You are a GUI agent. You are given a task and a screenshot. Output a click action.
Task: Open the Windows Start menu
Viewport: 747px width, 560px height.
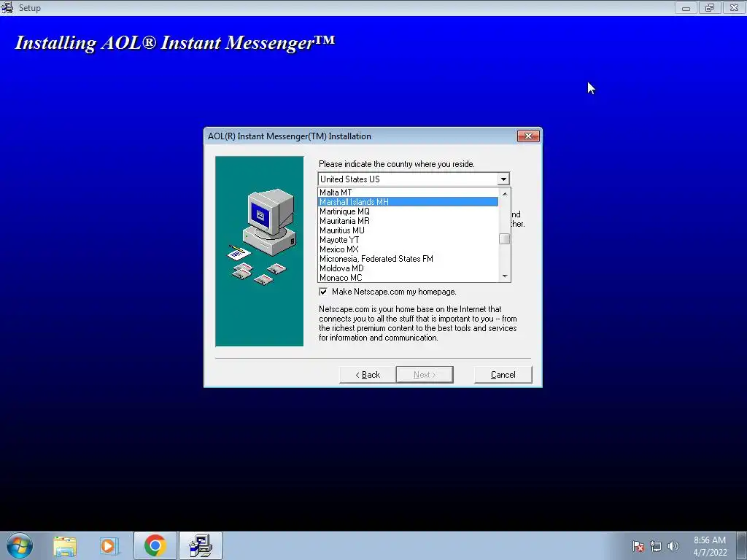coord(19,545)
